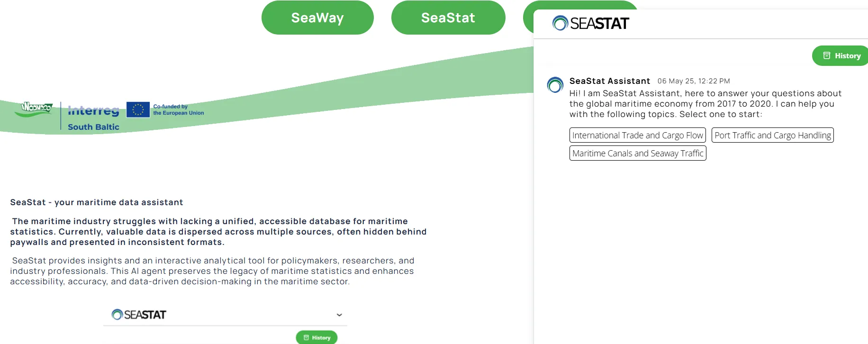Click the SeaWay green pill button
The width and height of the screenshot is (868, 344).
[x=317, y=18]
